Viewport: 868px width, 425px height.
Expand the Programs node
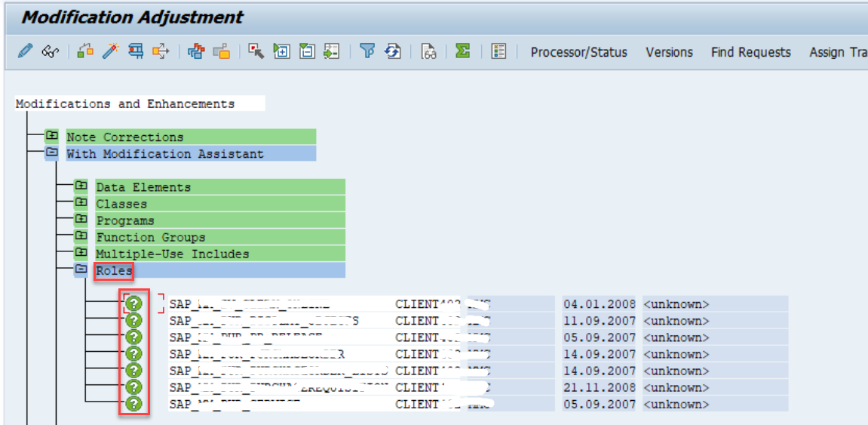pyautogui.click(x=81, y=219)
